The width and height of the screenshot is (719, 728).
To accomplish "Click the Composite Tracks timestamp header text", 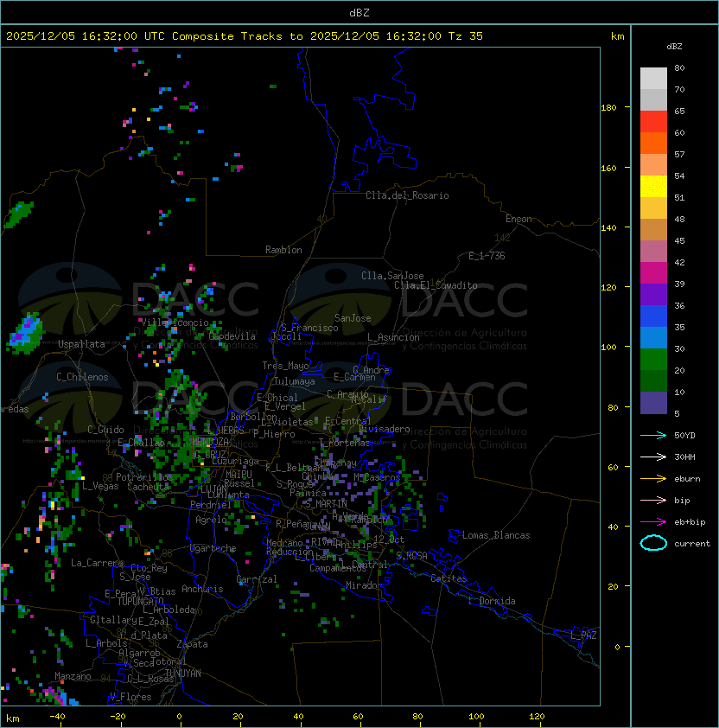I will tap(245, 36).
